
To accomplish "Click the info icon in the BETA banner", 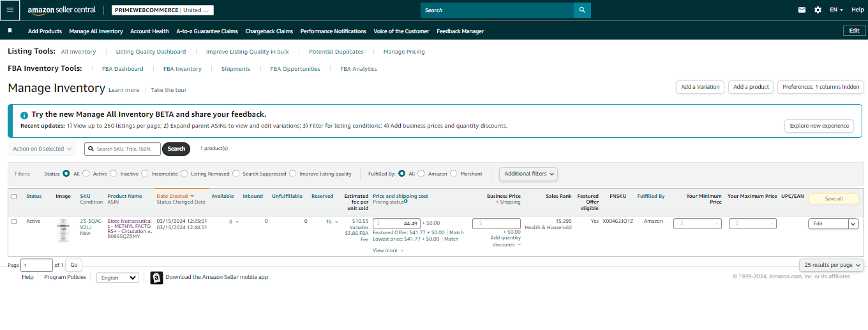I will click(x=24, y=115).
